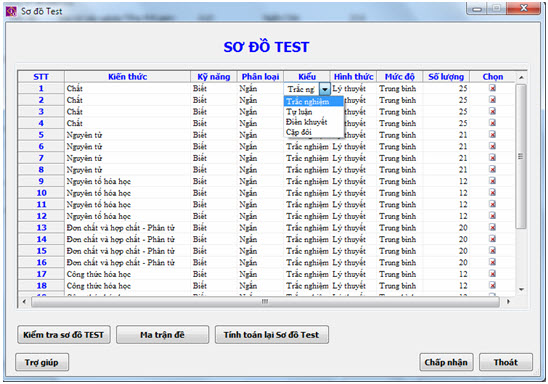Click the Số lượng column header
This screenshot has width=548, height=384.
tap(446, 77)
